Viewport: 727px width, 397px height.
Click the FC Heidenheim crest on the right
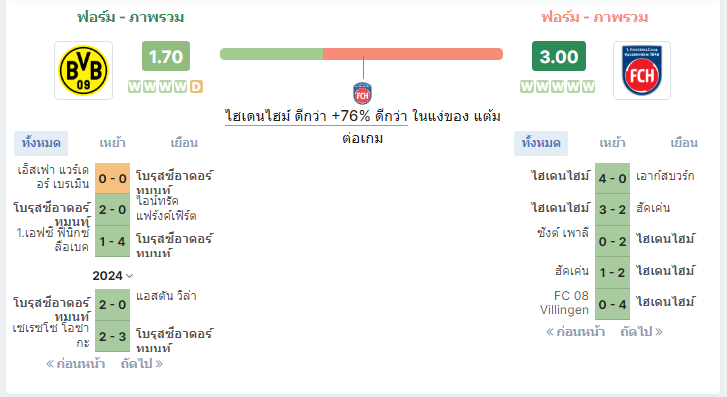click(642, 70)
